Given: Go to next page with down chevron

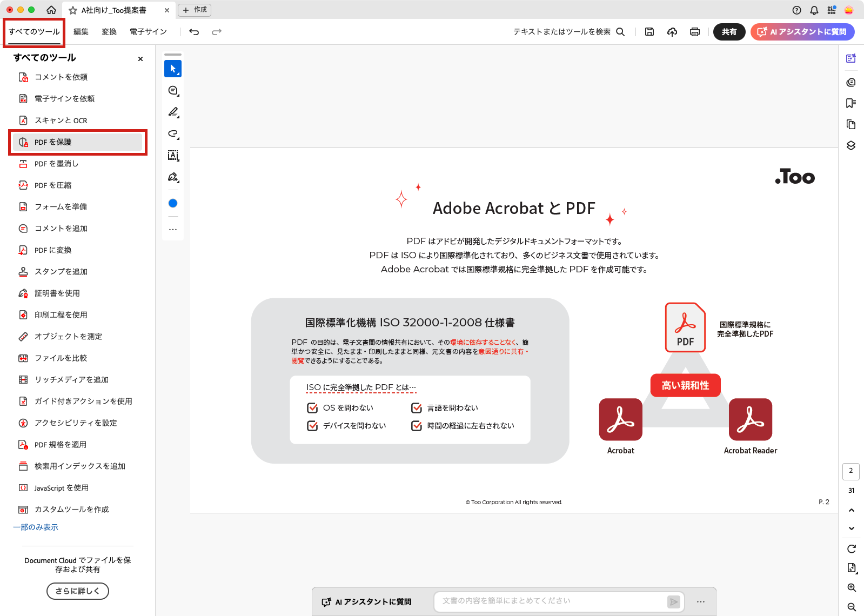Looking at the screenshot, I should point(852,528).
